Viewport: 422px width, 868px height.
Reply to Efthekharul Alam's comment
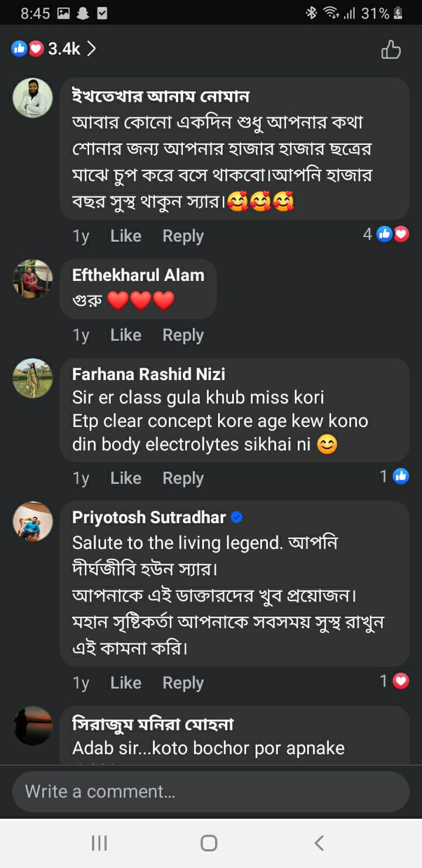tap(183, 335)
